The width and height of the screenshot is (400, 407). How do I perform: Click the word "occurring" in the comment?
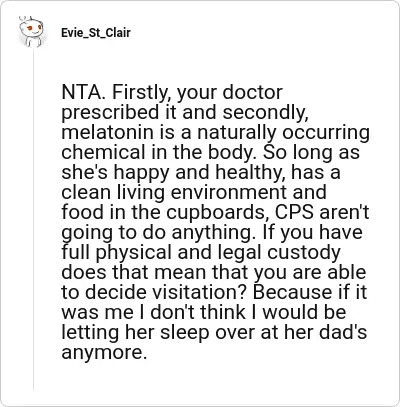[x=326, y=133]
